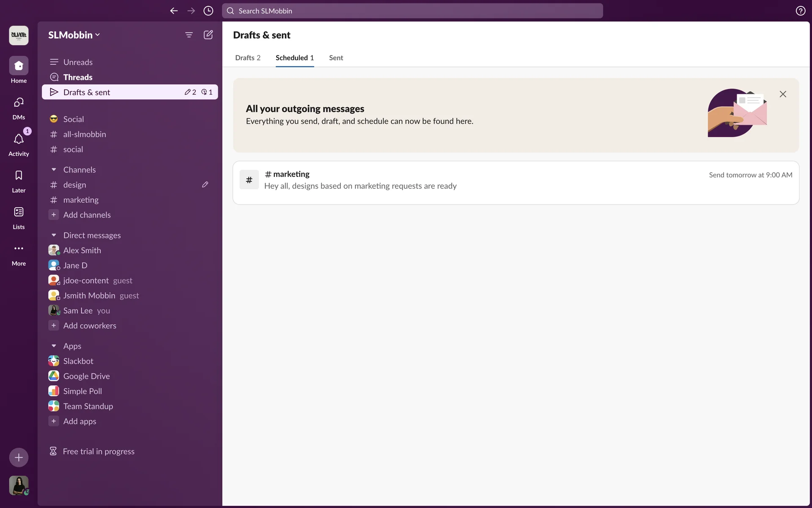Viewport: 812px width, 508px height.
Task: Collapse the Direct messages section
Action: pyautogui.click(x=54, y=235)
